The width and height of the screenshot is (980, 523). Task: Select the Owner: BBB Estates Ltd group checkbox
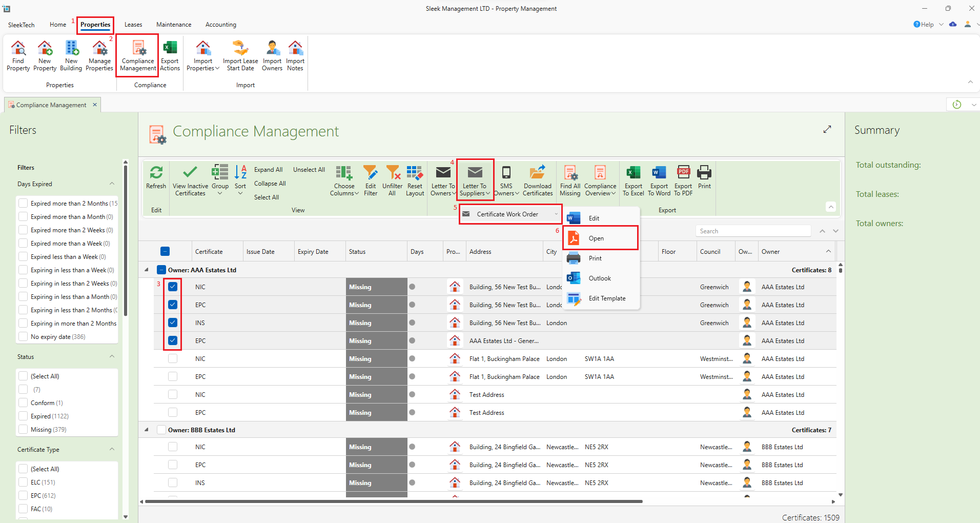pos(161,430)
